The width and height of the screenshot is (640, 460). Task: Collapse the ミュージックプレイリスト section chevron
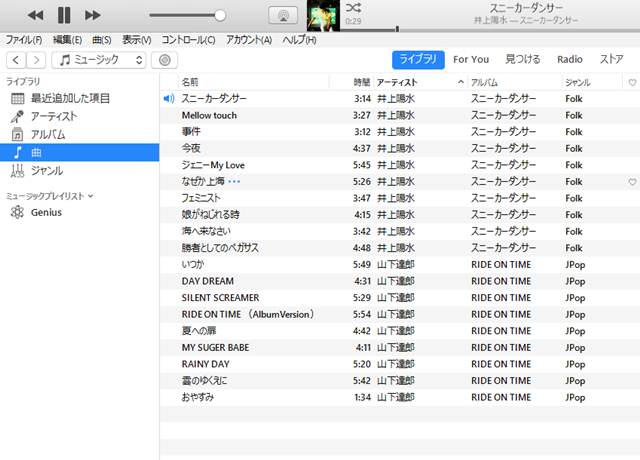tap(91, 196)
